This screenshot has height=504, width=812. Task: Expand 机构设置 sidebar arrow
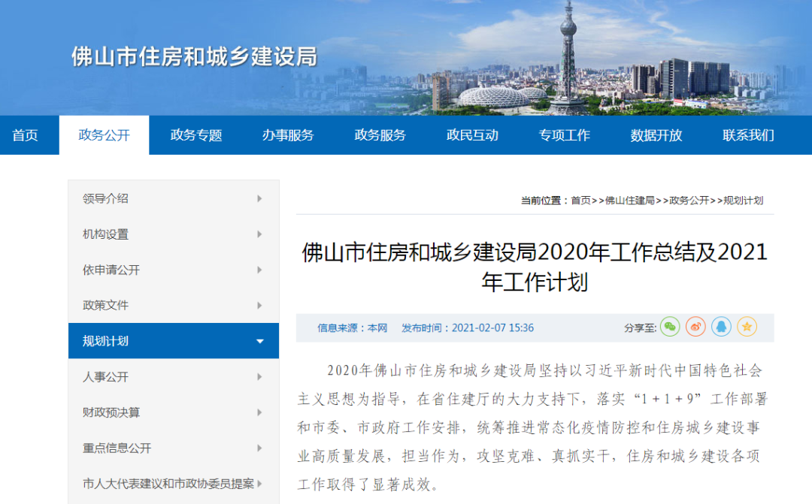(259, 234)
